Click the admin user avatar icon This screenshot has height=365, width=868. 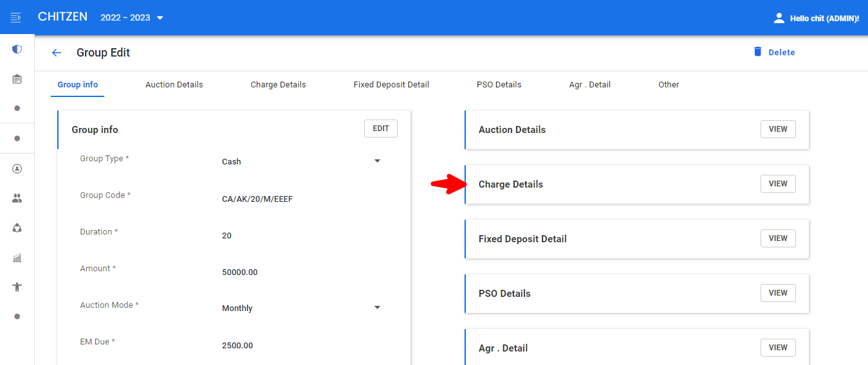779,18
